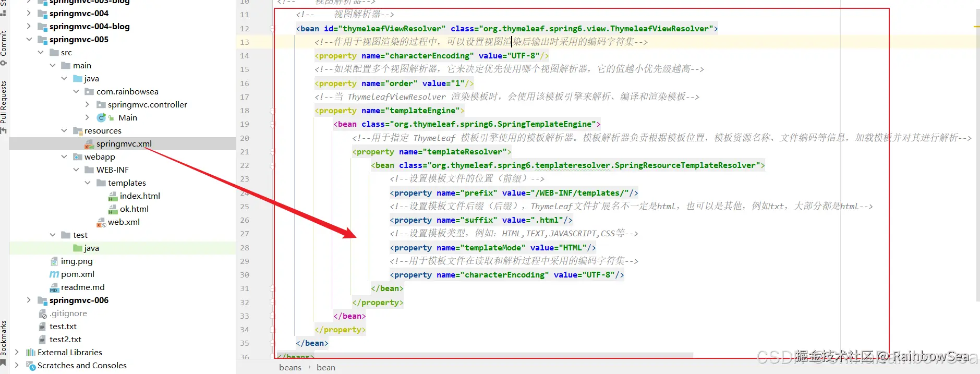Open web.xml under WEB-INF
Image resolution: width=980 pixels, height=374 pixels.
click(x=124, y=222)
